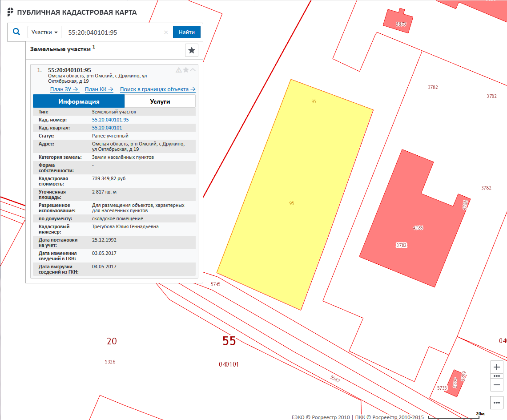Screen dimensions: 507x420
Task: Collapse the parcel result card with chevron
Action: (193, 70)
